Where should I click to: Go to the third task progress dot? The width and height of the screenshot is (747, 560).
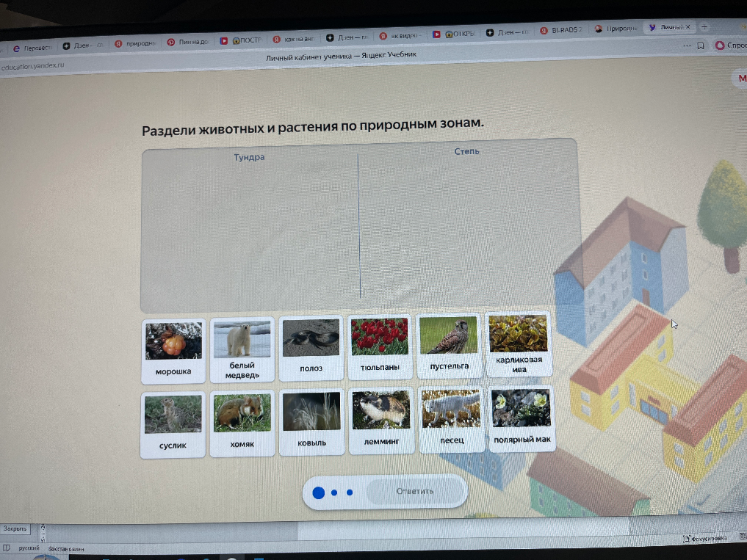(x=350, y=492)
